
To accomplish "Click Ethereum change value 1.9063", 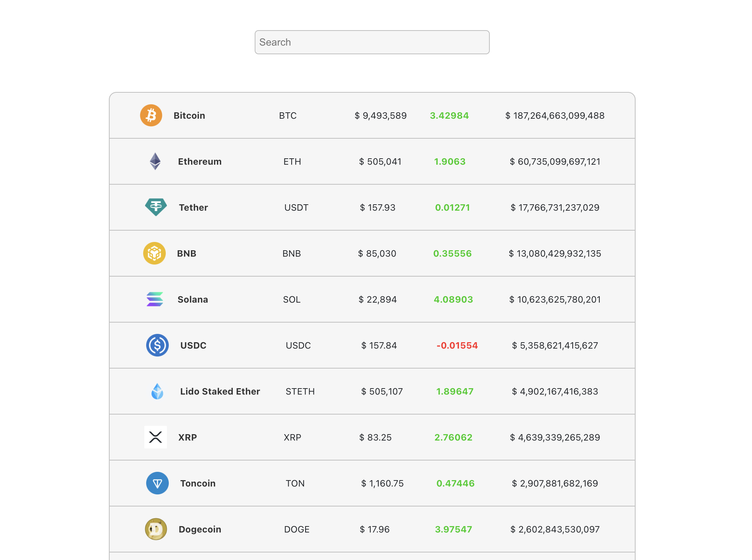I will pyautogui.click(x=450, y=162).
